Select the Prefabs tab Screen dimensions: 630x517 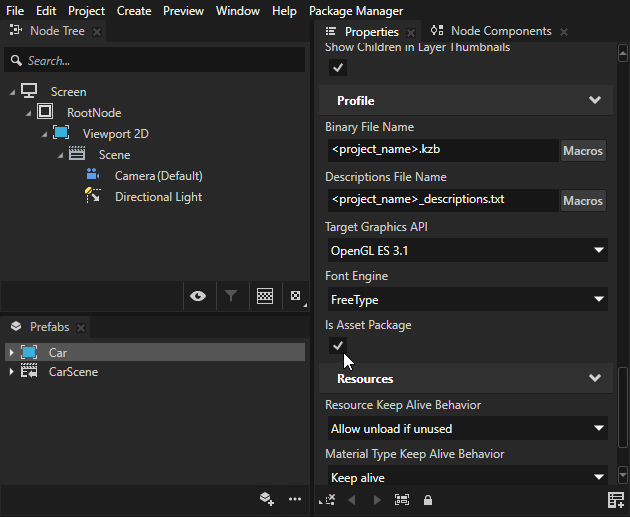tap(49, 327)
